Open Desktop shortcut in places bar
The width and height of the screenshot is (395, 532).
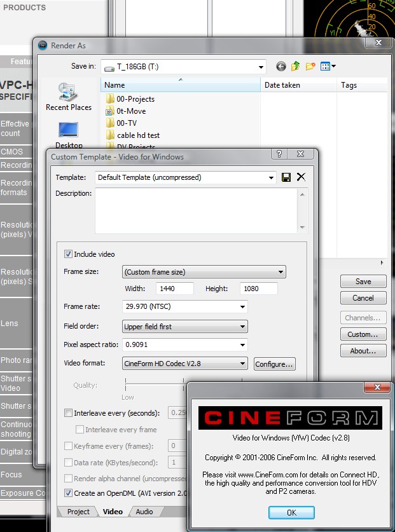pos(69,135)
